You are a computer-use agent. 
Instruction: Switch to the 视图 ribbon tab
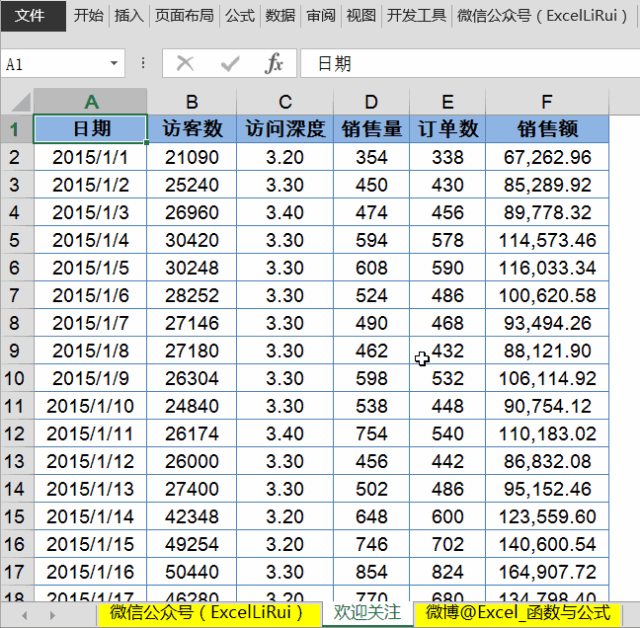[x=361, y=16]
